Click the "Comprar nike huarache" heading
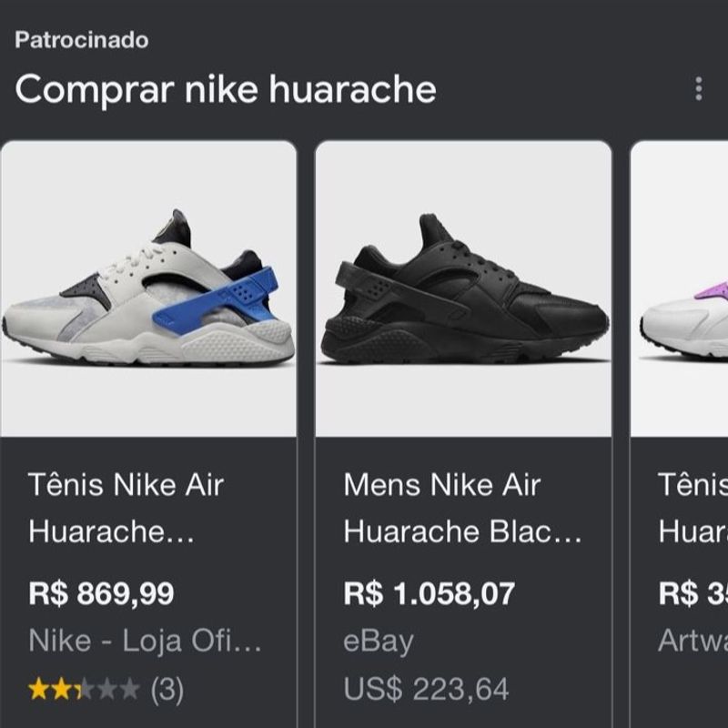 coord(226,89)
